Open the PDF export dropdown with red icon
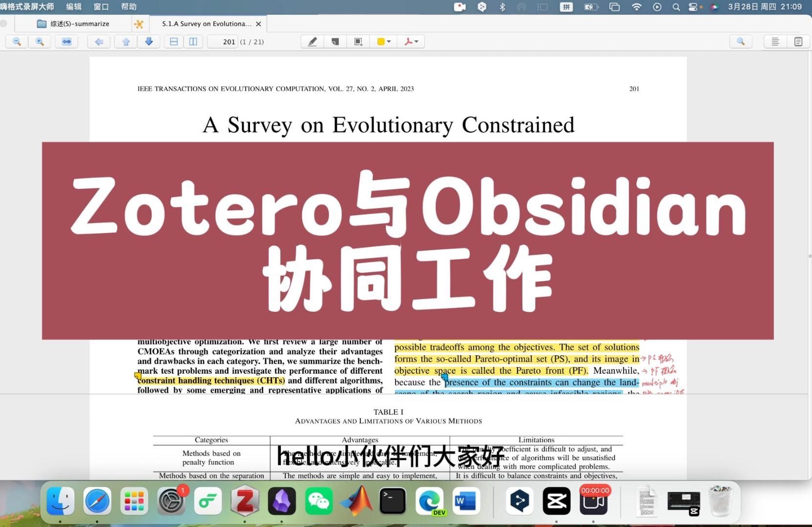 [x=411, y=41]
